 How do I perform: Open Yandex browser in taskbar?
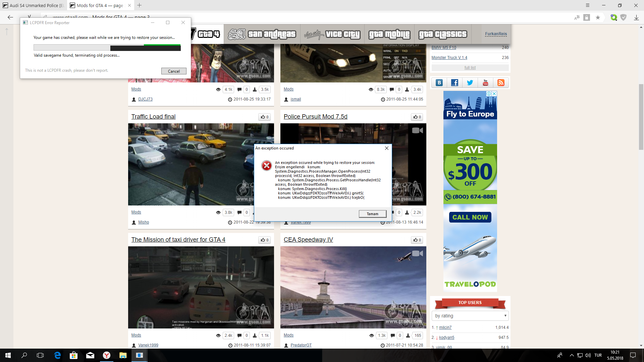click(106, 355)
